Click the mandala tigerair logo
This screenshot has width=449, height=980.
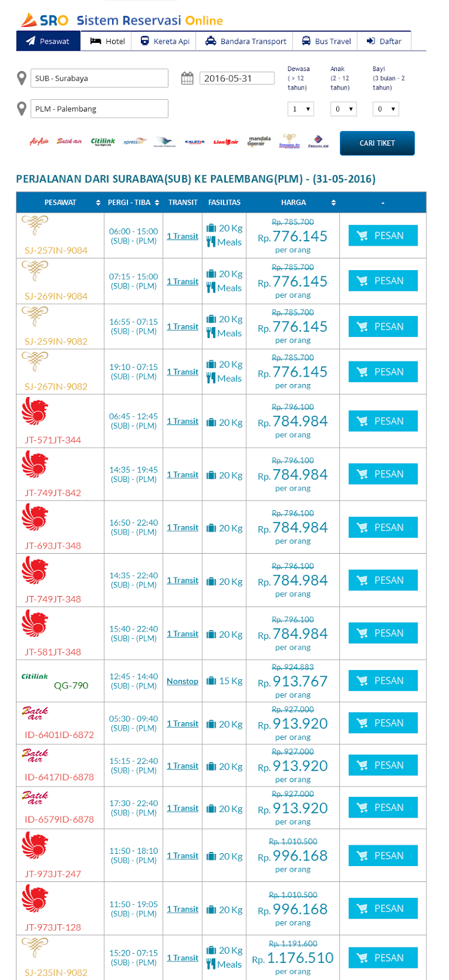coord(259,141)
